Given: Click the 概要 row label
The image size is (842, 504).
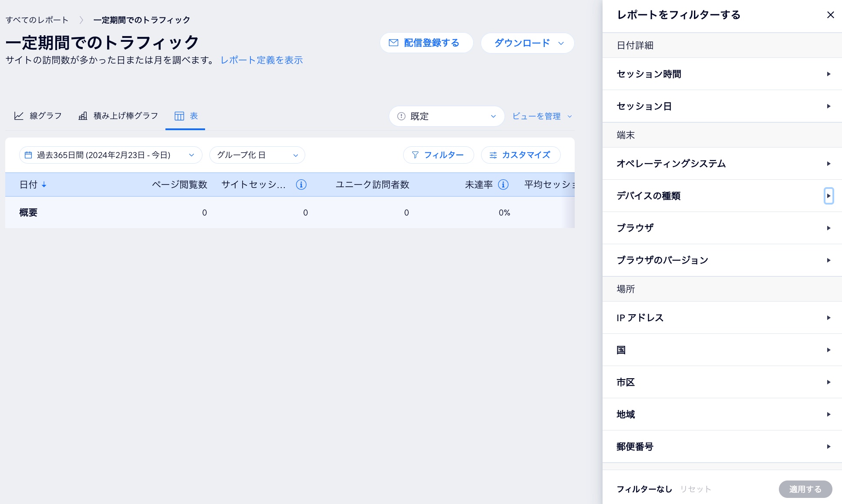Looking at the screenshot, I should pos(28,212).
